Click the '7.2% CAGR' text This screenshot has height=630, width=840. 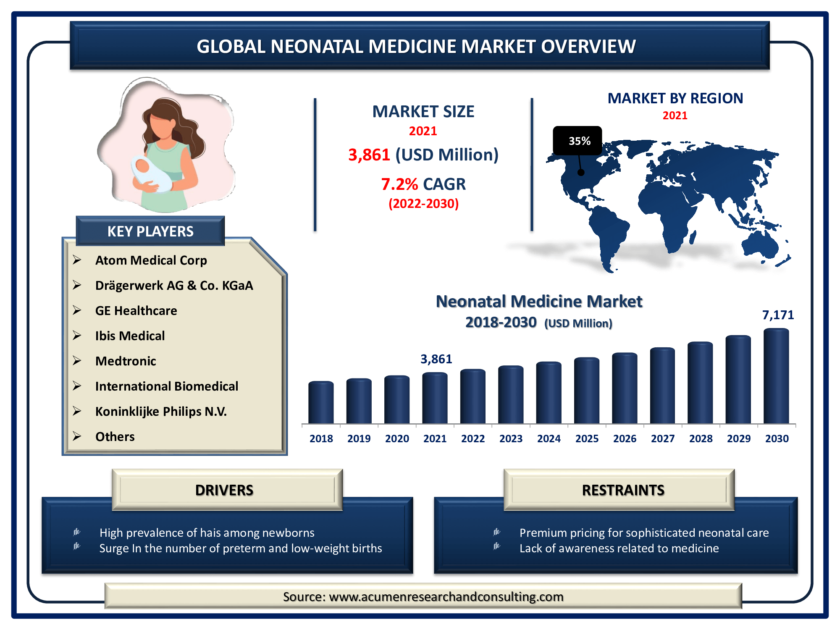click(x=423, y=184)
